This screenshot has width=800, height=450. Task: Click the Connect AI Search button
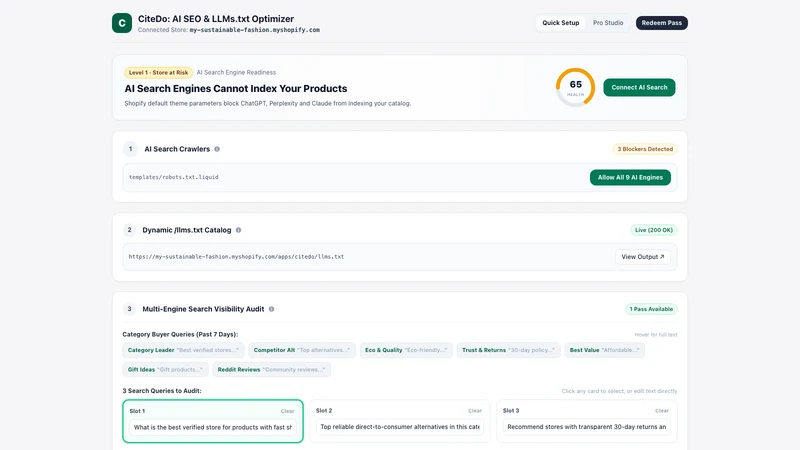639,87
